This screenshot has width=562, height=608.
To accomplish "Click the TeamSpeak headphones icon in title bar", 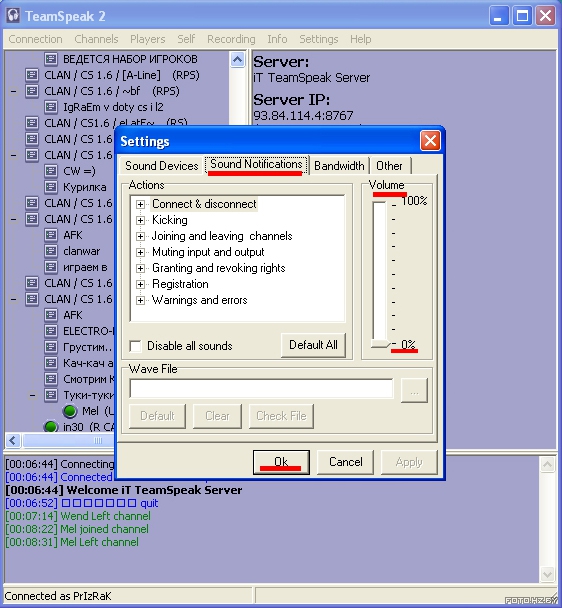I will tap(13, 15).
